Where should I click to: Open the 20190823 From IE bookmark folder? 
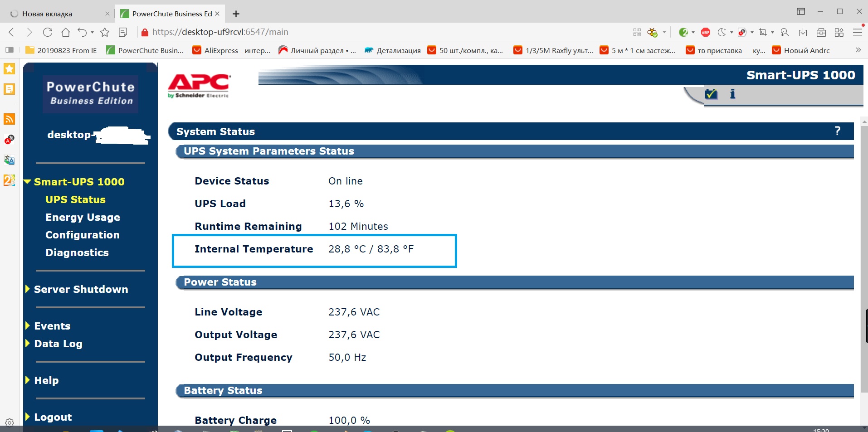(x=61, y=50)
